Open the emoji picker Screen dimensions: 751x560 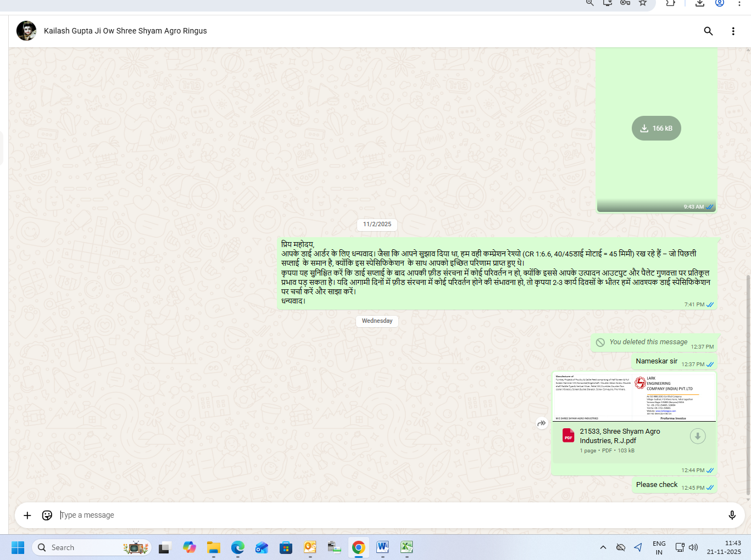click(47, 515)
